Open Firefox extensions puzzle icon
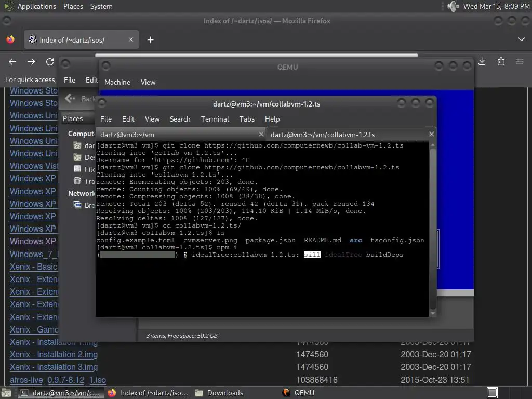 pos(501,61)
